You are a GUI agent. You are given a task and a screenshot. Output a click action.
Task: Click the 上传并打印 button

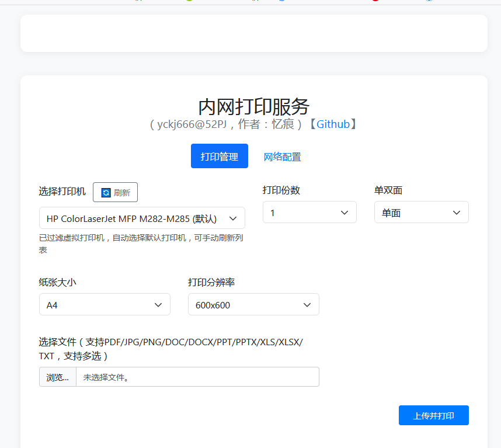point(433,416)
